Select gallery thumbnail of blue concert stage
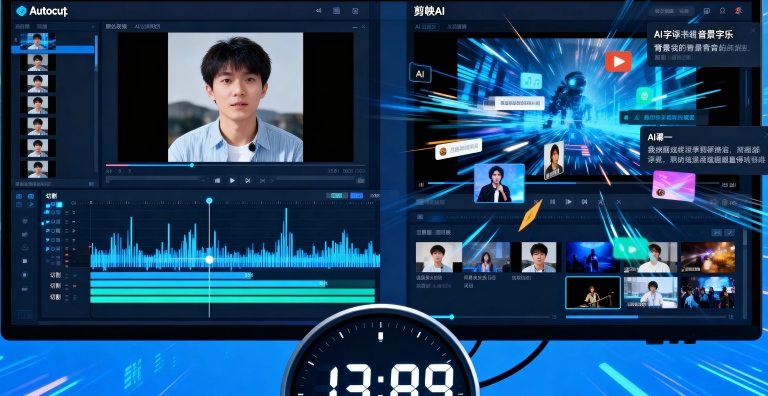Image resolution: width=768 pixels, height=396 pixels. (x=593, y=257)
